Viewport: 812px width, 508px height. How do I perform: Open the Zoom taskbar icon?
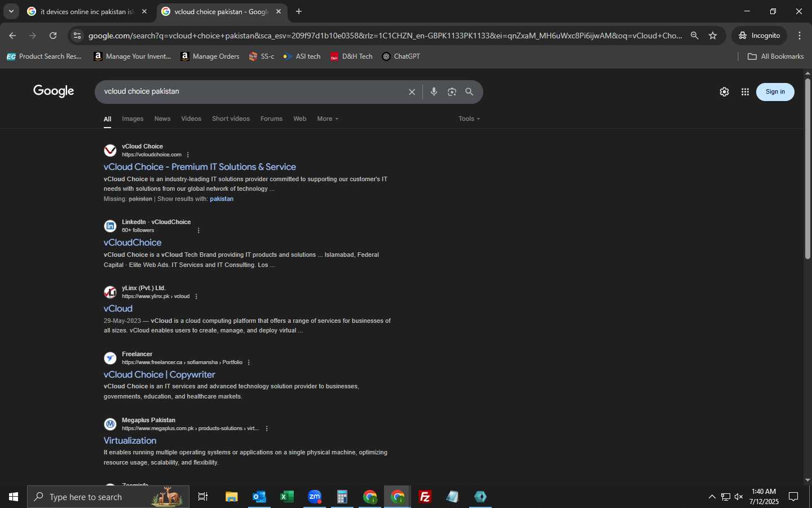pos(315,497)
